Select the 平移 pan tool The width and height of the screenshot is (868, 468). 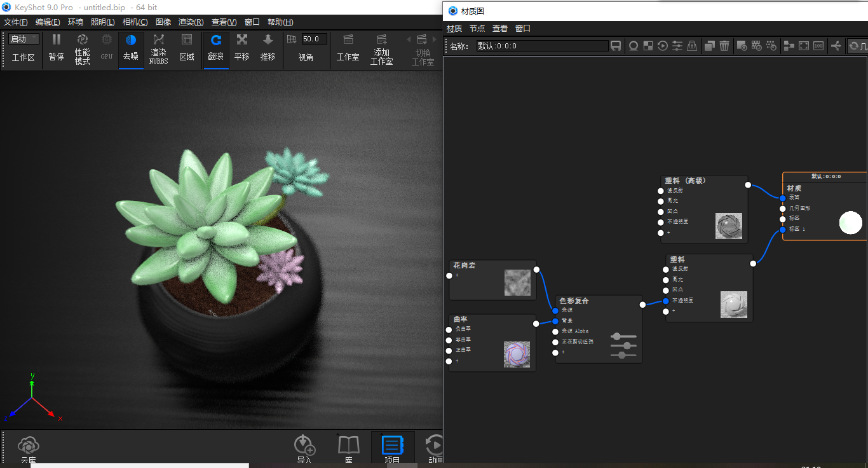[x=241, y=48]
